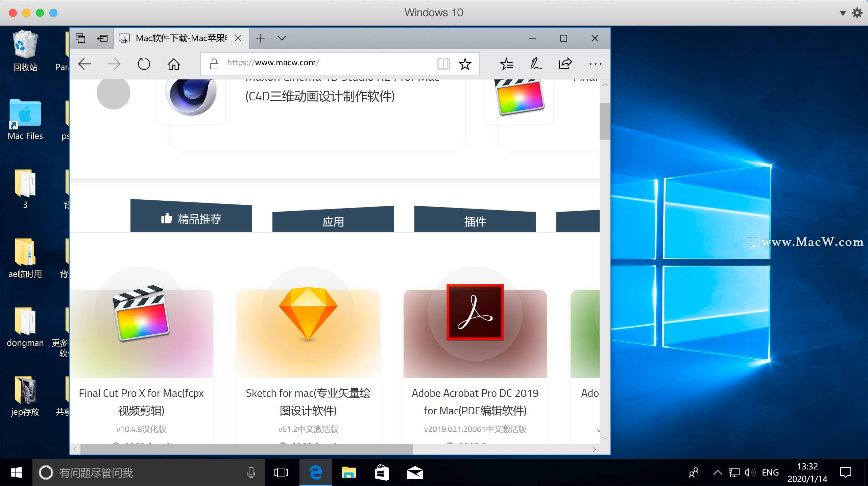Select the 精品推荐 tab
Viewport: 868px width, 486px height.
click(x=191, y=219)
